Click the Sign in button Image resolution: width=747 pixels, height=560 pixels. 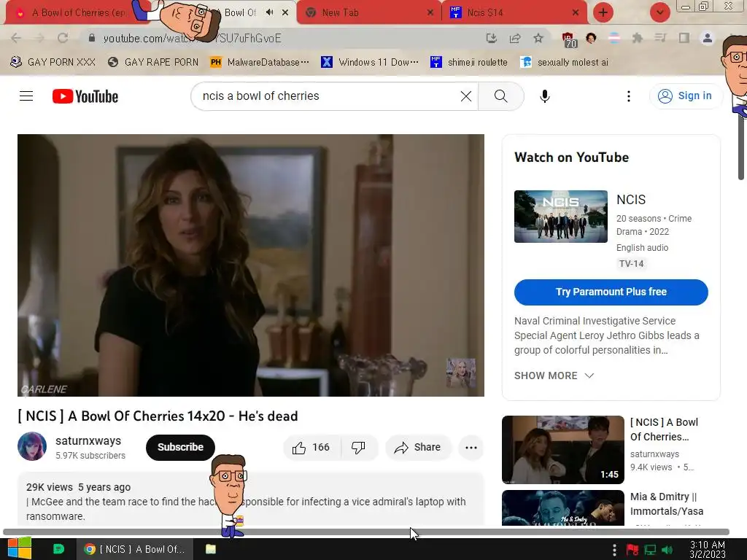pos(686,96)
